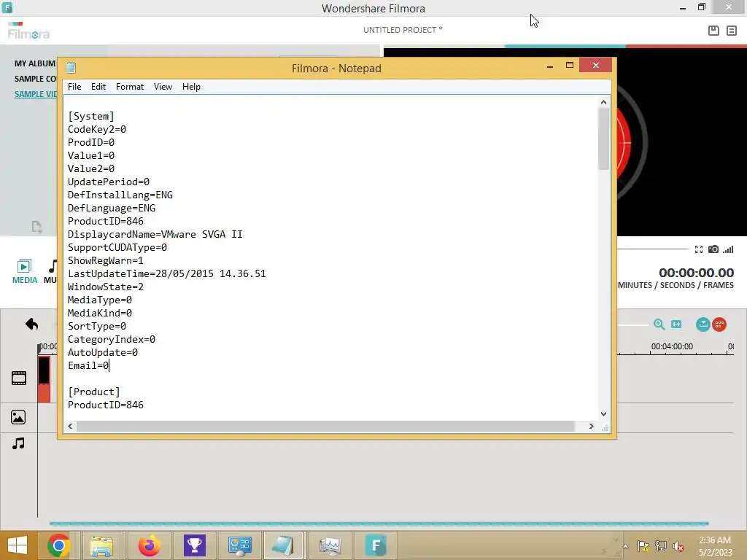Open the preview volume bars icon
747x560 pixels.
(x=728, y=249)
